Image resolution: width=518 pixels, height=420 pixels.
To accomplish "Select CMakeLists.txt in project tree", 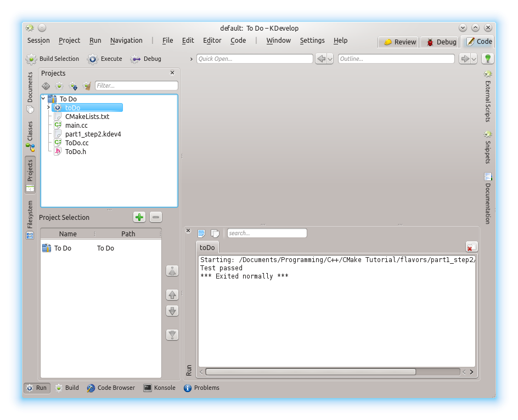I will tap(87, 116).
